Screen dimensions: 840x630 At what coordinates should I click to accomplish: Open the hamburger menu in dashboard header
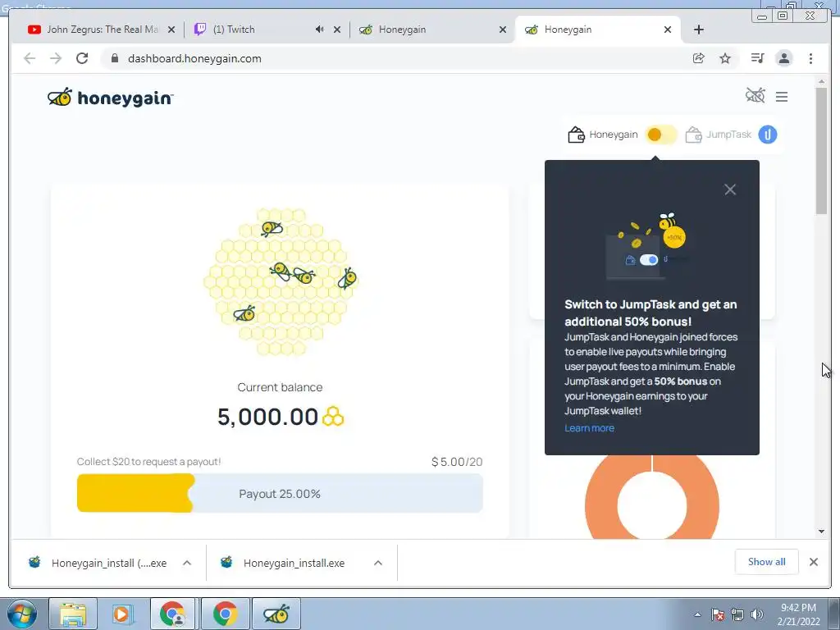782,97
